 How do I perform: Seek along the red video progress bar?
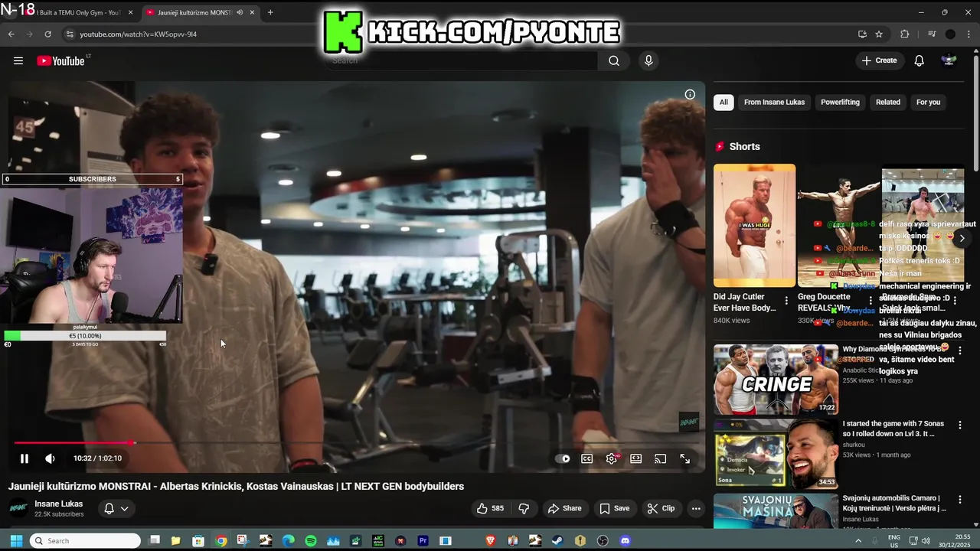[357, 442]
